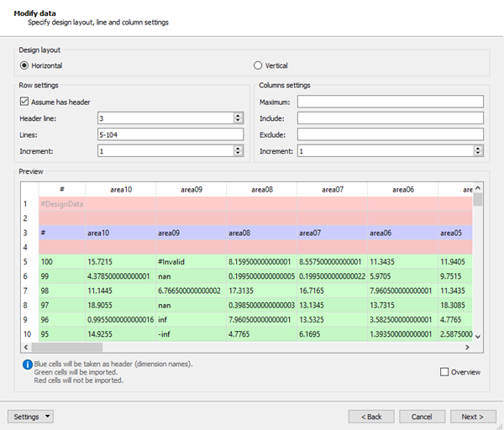Viewport: 504px width, 430px height.
Task: Click the Lines field showing 5-104
Action: pyautogui.click(x=171, y=134)
